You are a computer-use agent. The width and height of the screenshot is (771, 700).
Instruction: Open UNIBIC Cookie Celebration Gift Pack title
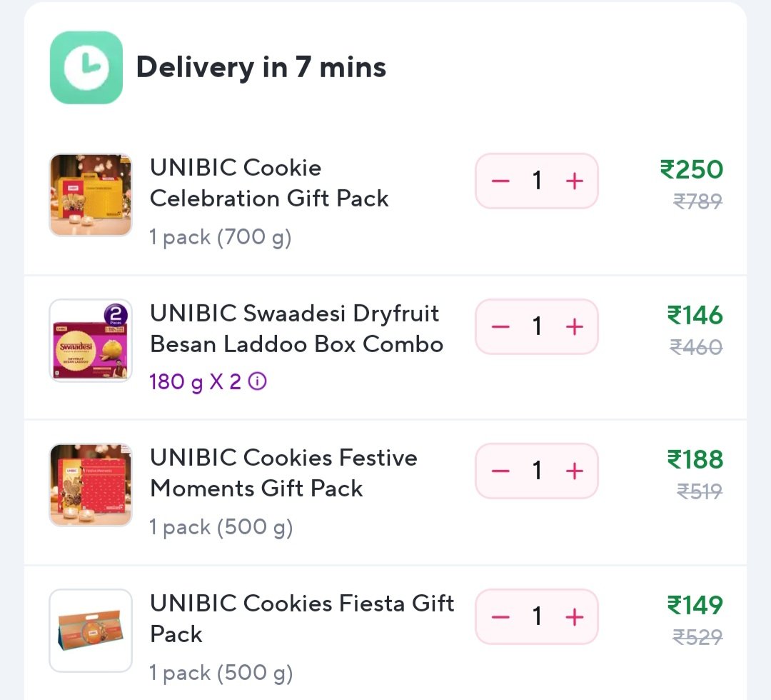[268, 183]
